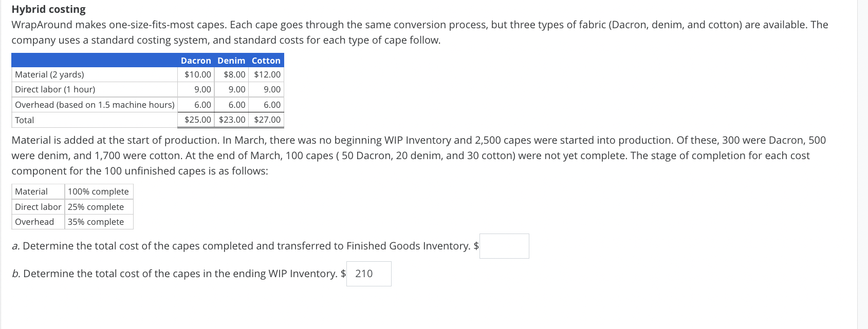
Task: Click the Direct labor (1 hour) row label
Action: 55,89
